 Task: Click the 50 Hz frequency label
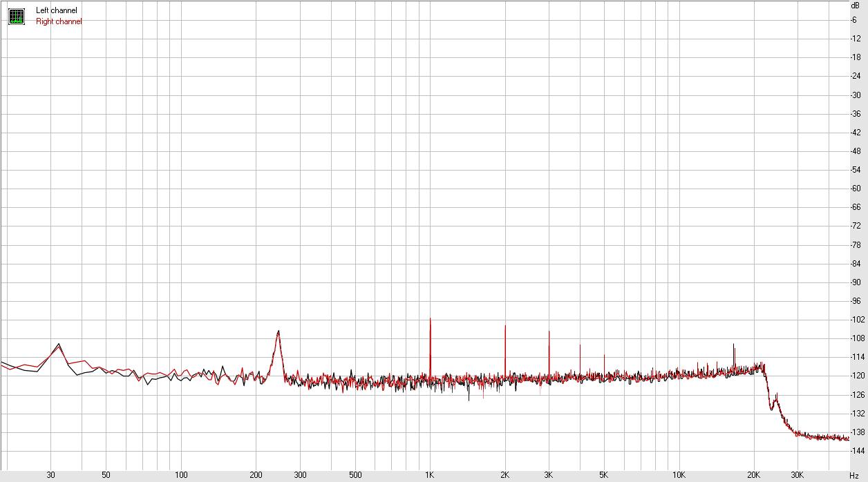pos(106,475)
